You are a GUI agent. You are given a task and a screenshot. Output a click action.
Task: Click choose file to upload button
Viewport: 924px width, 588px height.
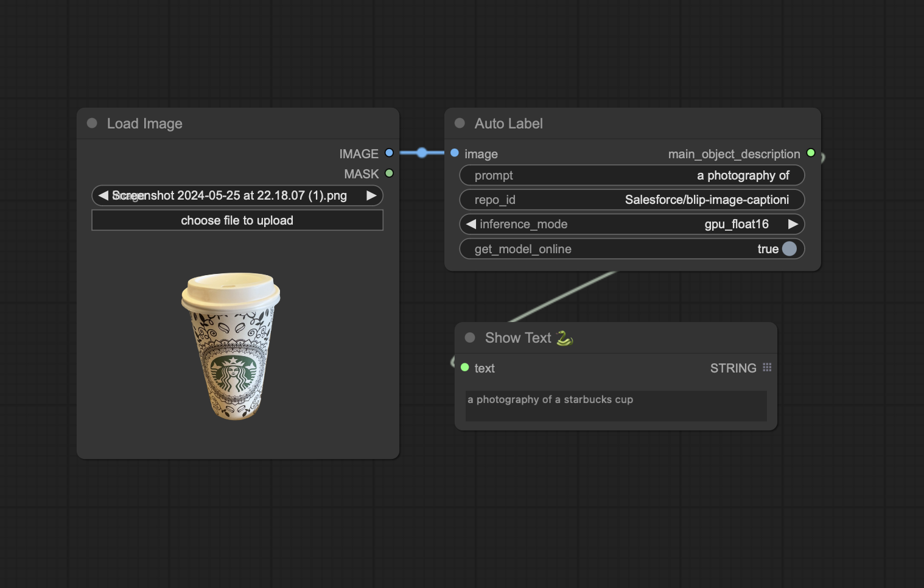[x=237, y=220]
